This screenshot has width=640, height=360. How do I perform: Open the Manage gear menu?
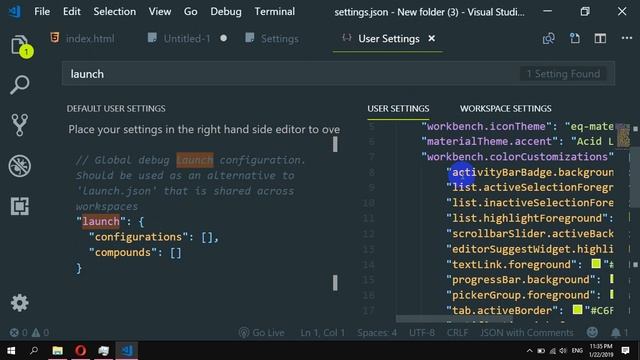(20, 303)
